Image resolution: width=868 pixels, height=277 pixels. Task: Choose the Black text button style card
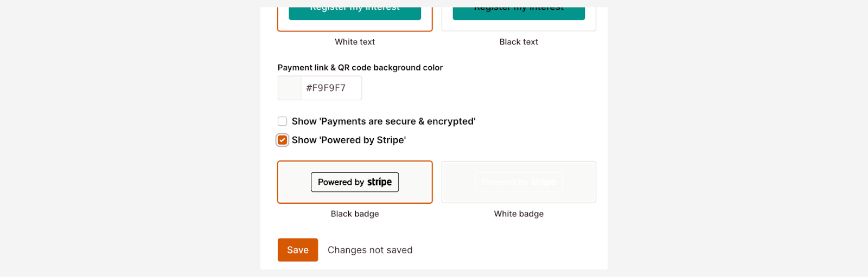point(519,25)
